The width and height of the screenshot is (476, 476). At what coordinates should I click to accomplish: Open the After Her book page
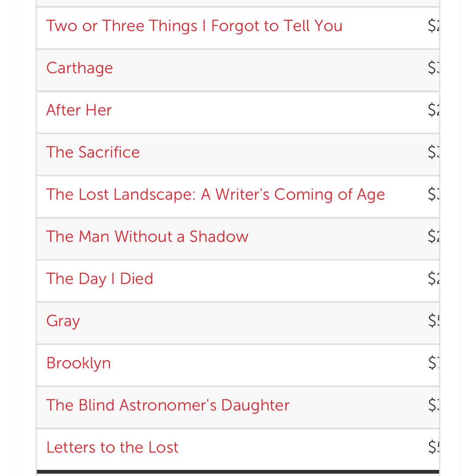(x=79, y=110)
